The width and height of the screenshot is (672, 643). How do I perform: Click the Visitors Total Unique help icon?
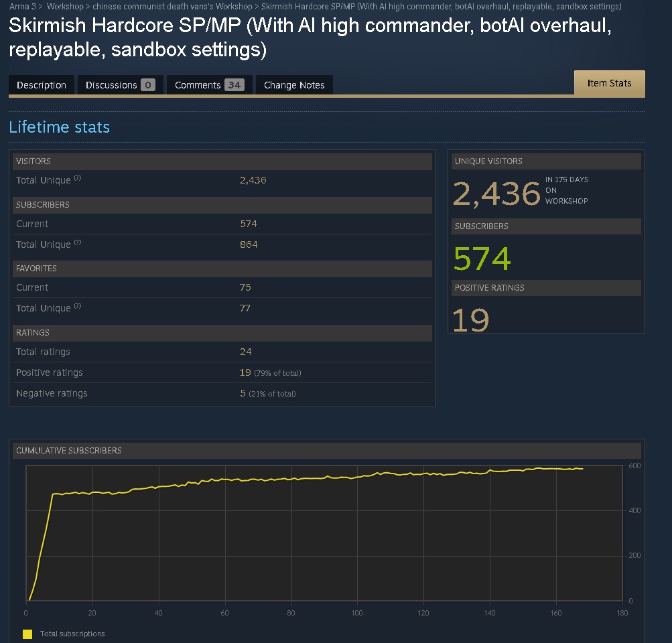78,178
